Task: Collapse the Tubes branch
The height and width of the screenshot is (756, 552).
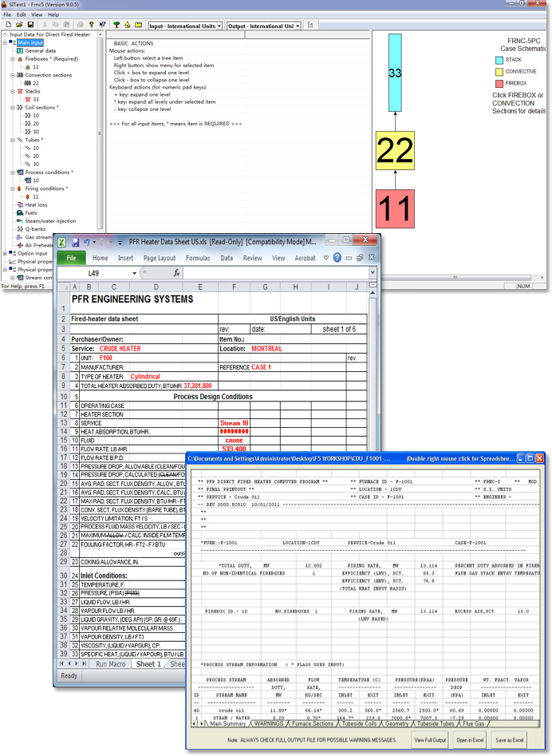Action: pyautogui.click(x=13, y=140)
